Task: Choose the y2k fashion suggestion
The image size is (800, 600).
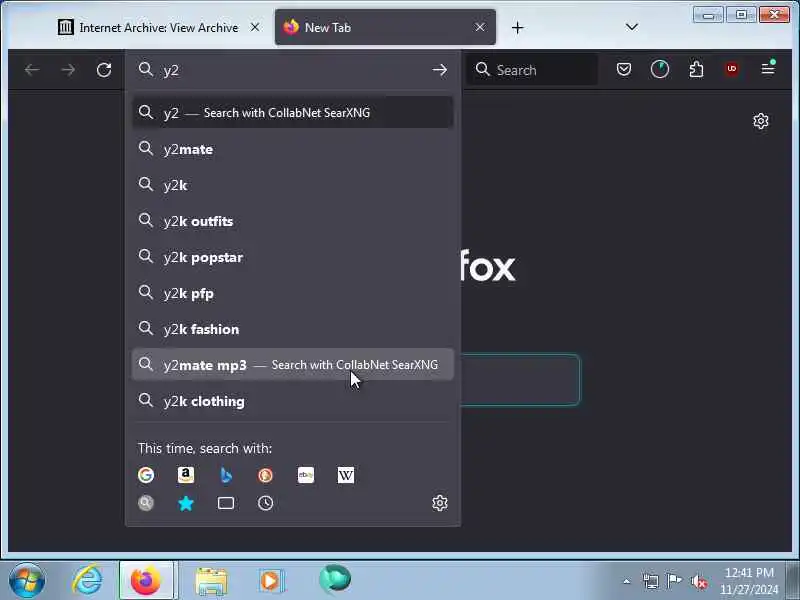Action: tap(293, 329)
